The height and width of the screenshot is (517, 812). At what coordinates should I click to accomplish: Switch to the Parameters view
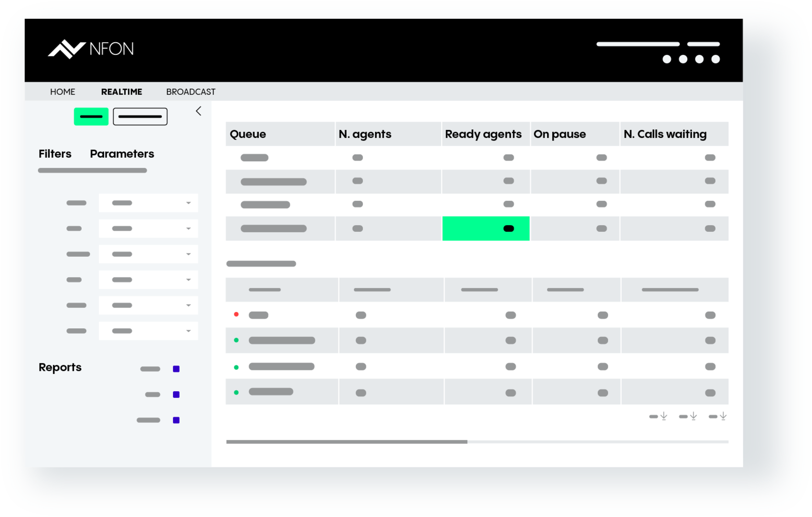pos(122,154)
